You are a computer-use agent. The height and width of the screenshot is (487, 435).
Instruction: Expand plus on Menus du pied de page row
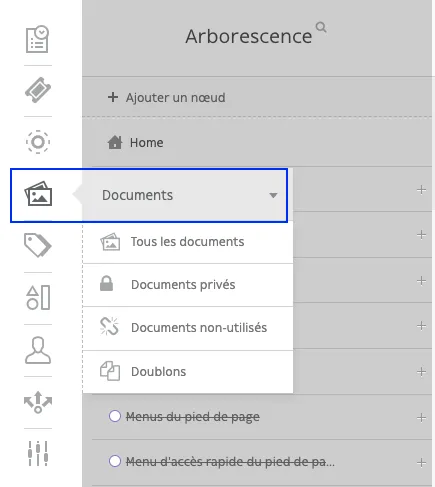[x=421, y=417]
